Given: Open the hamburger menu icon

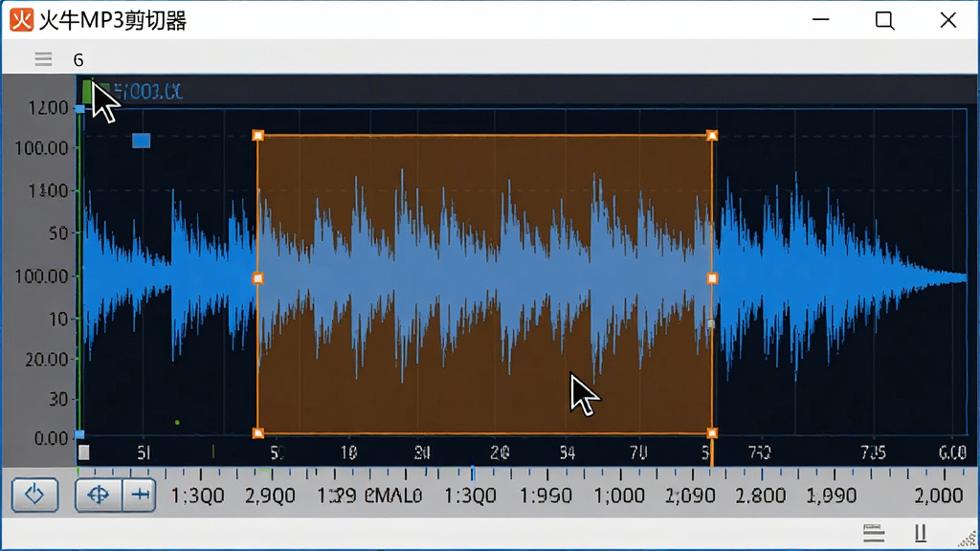Looking at the screenshot, I should point(43,59).
